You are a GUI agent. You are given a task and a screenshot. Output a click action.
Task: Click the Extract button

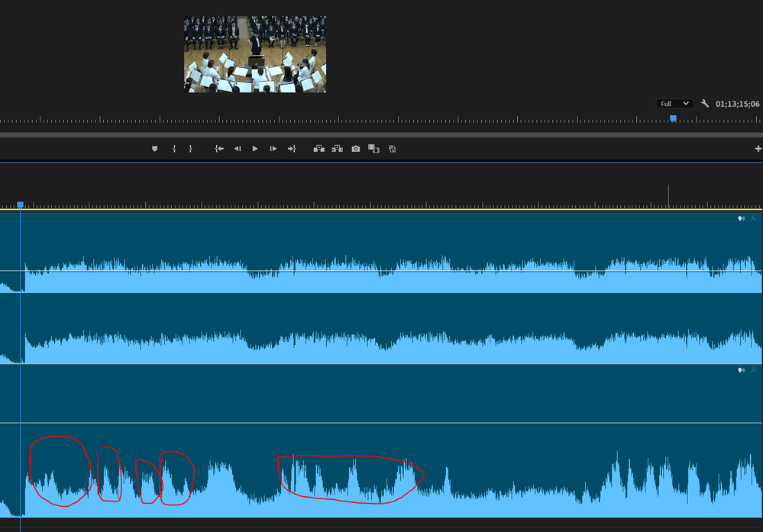(338, 149)
